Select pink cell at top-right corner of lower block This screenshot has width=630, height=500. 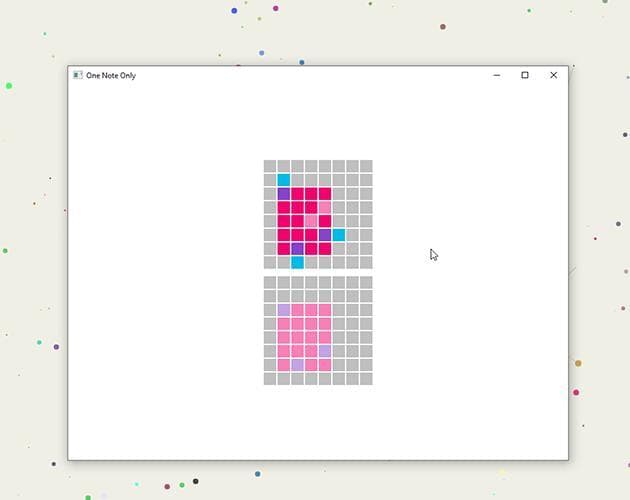(x=325, y=310)
